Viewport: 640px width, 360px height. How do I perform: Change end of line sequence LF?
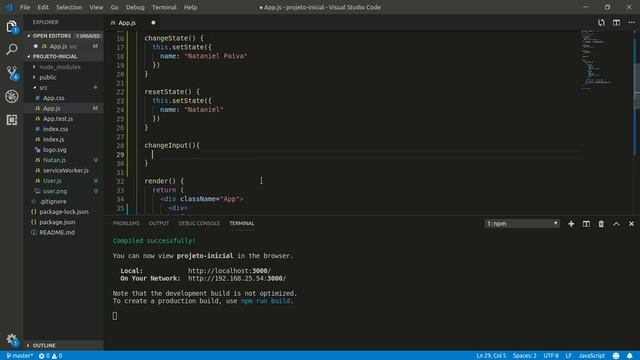click(x=568, y=356)
